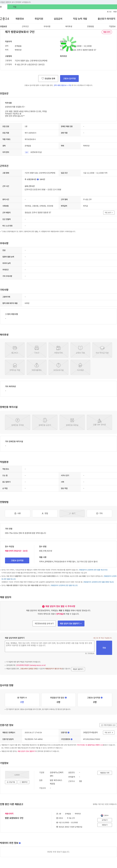
Task: Click info icon beside 취업알선기관 알선
Action: point(66,697)
